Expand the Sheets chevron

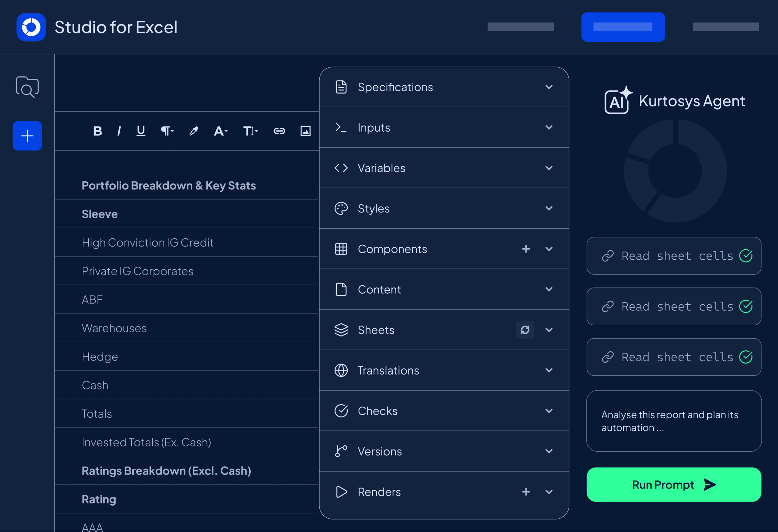tap(549, 330)
